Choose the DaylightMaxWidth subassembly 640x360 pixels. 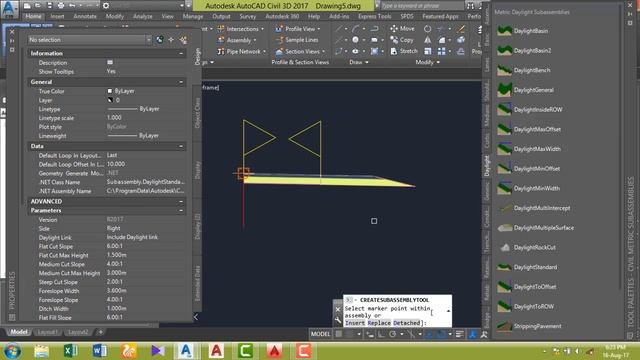[537, 149]
